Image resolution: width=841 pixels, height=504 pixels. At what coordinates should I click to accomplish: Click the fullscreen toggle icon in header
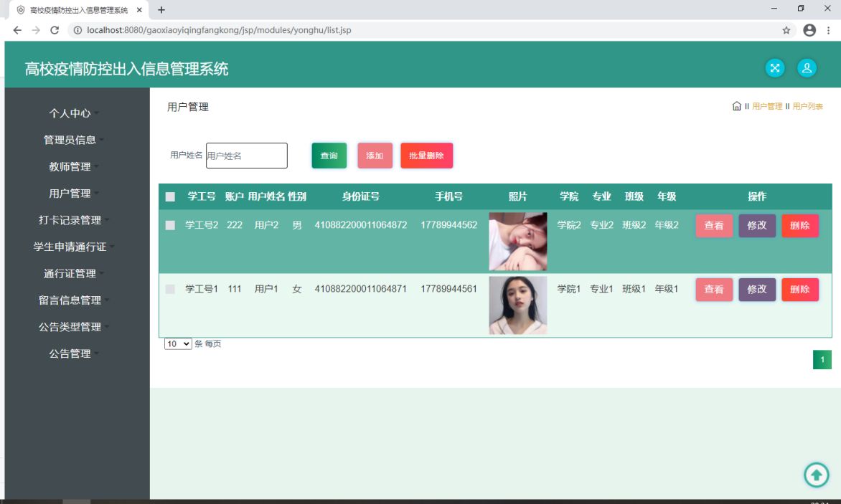coord(775,68)
